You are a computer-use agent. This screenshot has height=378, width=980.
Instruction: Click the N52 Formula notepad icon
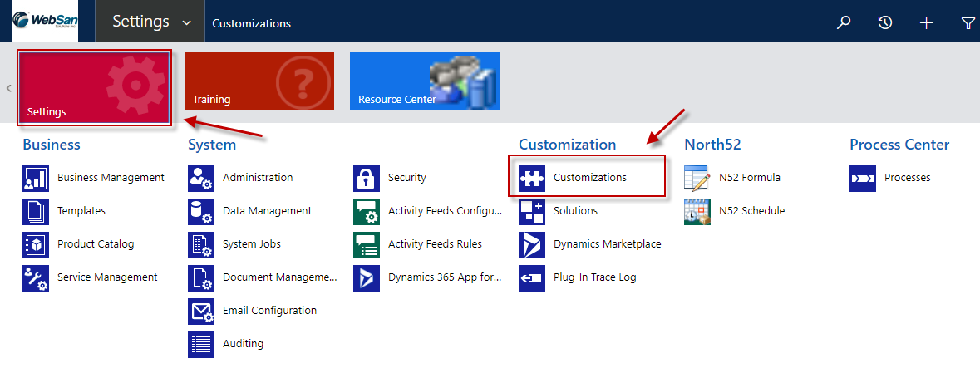[x=697, y=178]
